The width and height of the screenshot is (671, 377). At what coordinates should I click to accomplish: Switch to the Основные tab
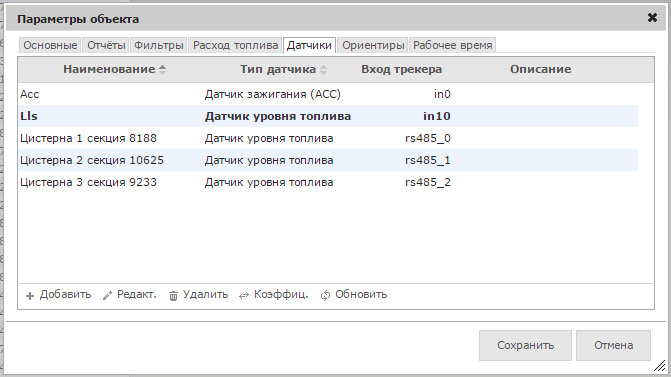[x=50, y=45]
